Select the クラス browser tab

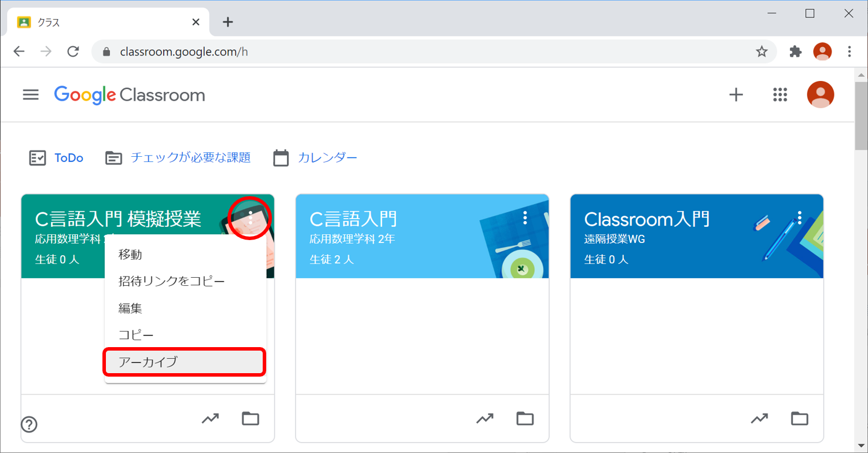[x=109, y=23]
